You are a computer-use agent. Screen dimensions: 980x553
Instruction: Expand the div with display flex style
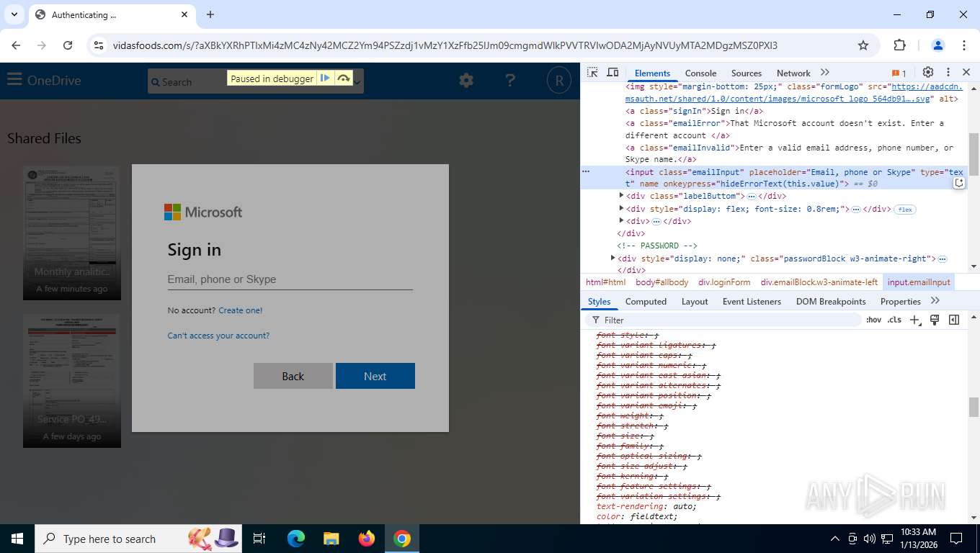click(622, 209)
